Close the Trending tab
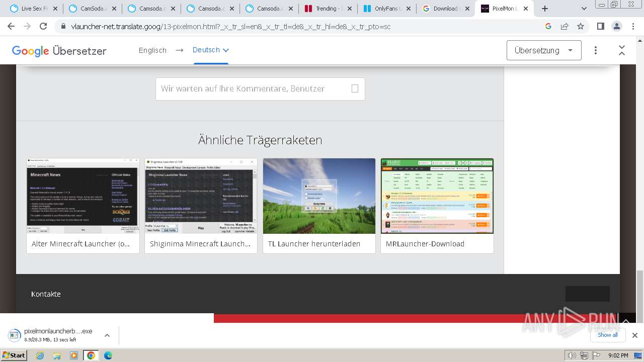This screenshot has height=362, width=644. tap(350, 9)
